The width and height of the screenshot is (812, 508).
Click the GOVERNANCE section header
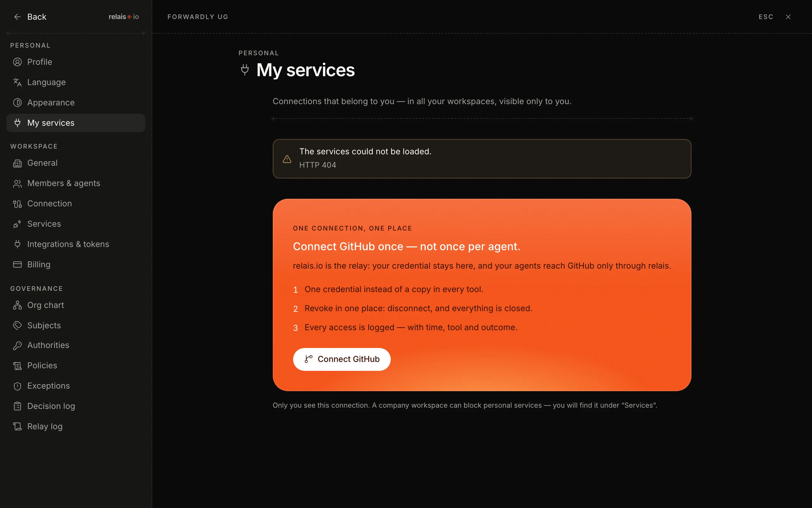(36, 289)
